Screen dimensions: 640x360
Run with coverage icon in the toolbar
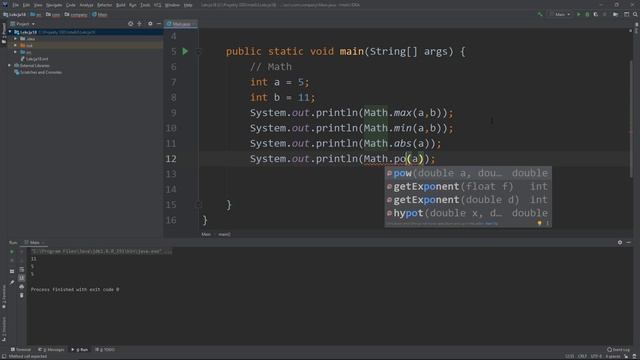pyautogui.click(x=596, y=14)
